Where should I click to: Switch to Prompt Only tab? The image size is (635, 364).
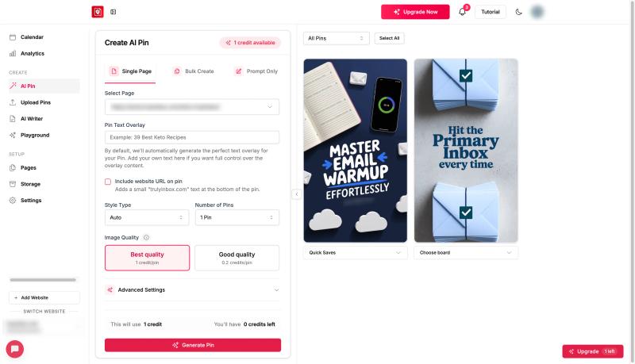256,71
